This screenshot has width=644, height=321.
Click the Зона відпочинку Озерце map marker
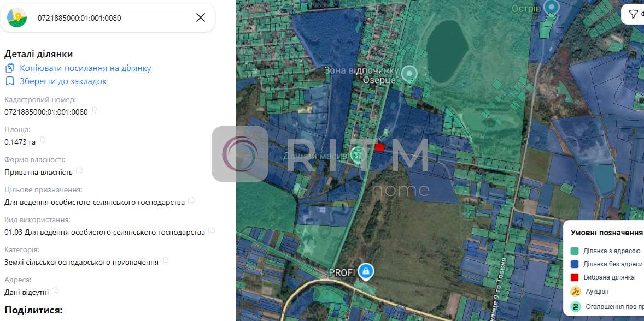click(408, 73)
